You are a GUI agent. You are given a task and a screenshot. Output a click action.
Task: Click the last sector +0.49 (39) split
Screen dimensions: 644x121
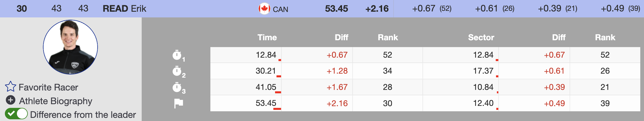620,9
